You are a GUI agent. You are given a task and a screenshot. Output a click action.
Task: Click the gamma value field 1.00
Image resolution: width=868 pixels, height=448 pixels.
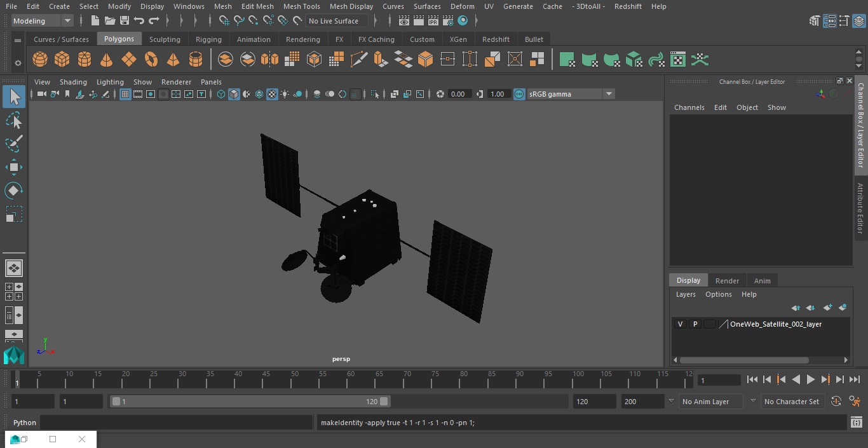tap(498, 94)
